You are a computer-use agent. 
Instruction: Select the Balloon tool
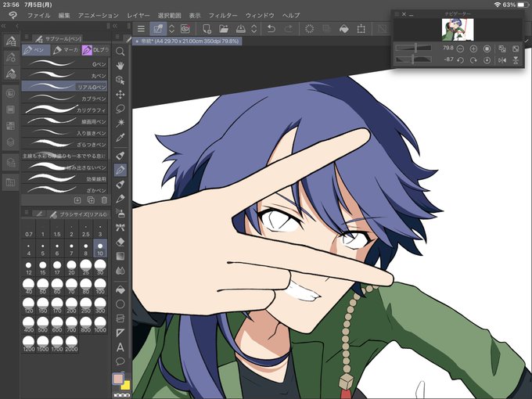[x=120, y=361]
